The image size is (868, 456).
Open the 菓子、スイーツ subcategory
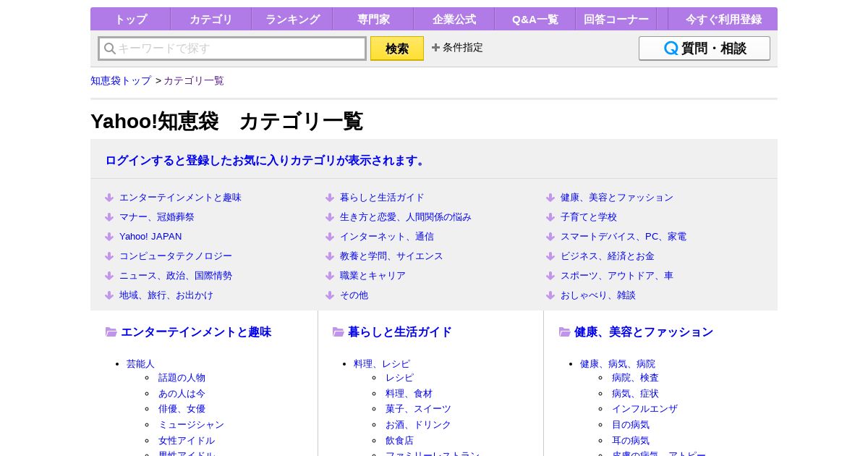tap(418, 409)
